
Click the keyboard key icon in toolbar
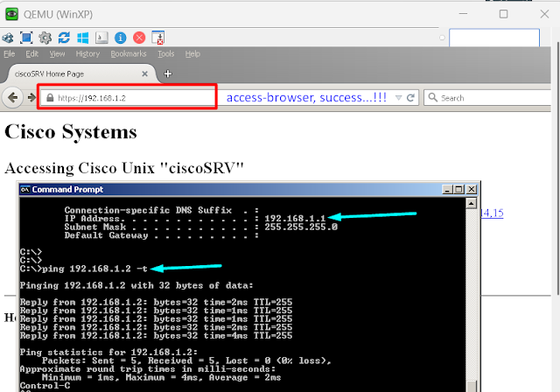[x=101, y=38]
